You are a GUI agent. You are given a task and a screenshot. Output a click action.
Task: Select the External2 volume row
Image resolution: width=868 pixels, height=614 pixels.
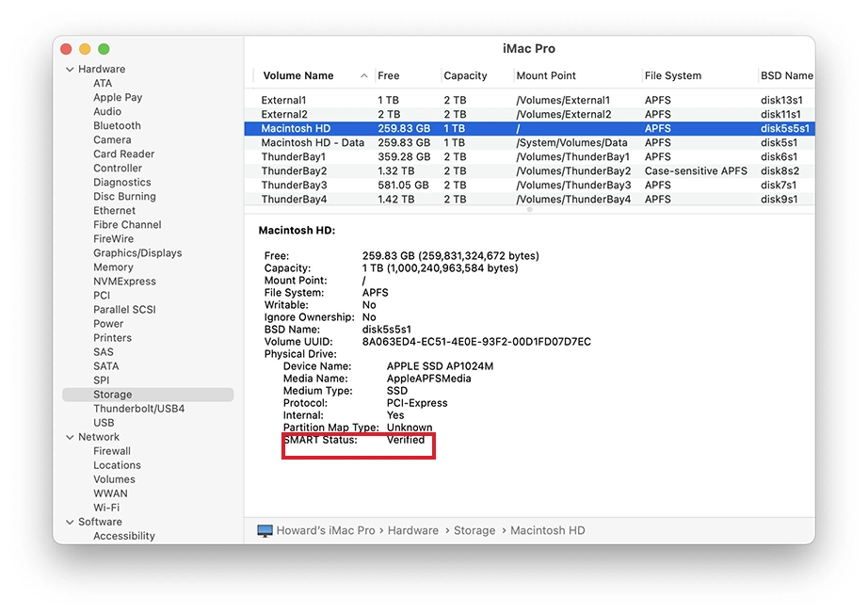click(529, 114)
